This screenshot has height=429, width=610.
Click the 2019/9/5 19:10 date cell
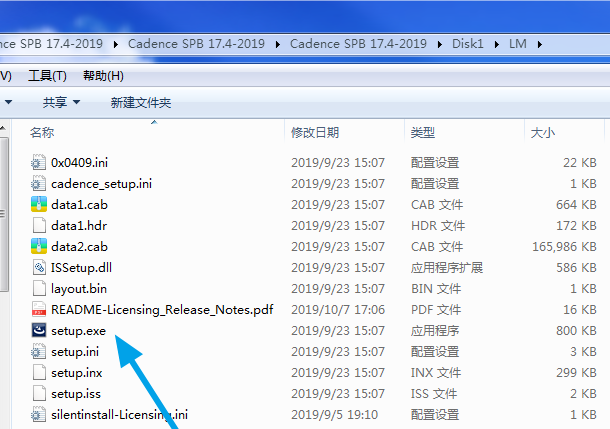[x=335, y=415]
